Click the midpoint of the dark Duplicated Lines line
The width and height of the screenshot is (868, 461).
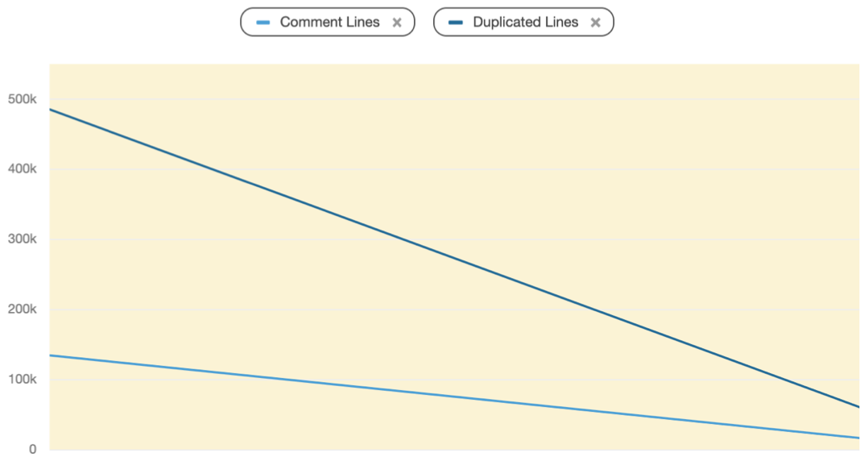pos(455,258)
